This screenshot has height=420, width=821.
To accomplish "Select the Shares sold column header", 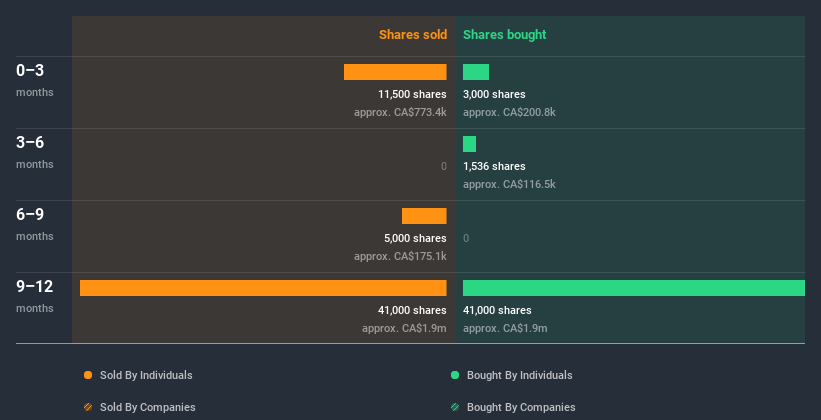I will (x=413, y=35).
